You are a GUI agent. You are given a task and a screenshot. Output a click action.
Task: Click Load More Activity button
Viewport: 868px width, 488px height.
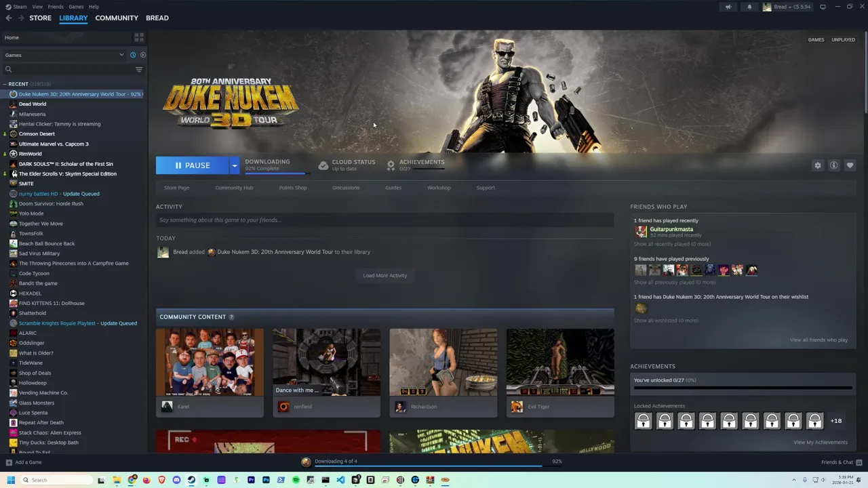click(x=385, y=275)
